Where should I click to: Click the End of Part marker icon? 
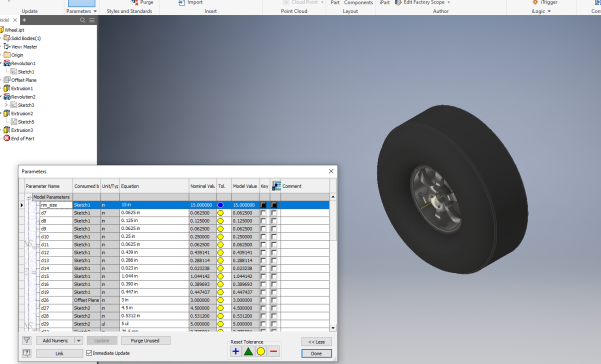[7, 138]
